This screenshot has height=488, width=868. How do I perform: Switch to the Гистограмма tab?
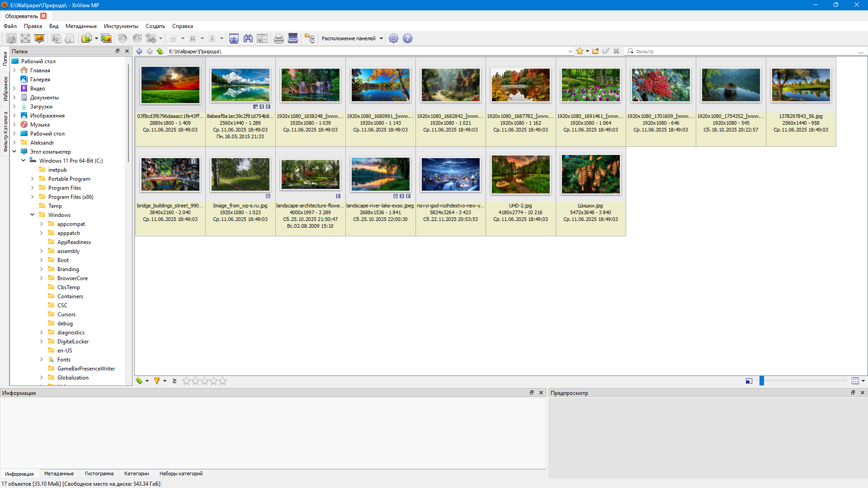tap(99, 474)
